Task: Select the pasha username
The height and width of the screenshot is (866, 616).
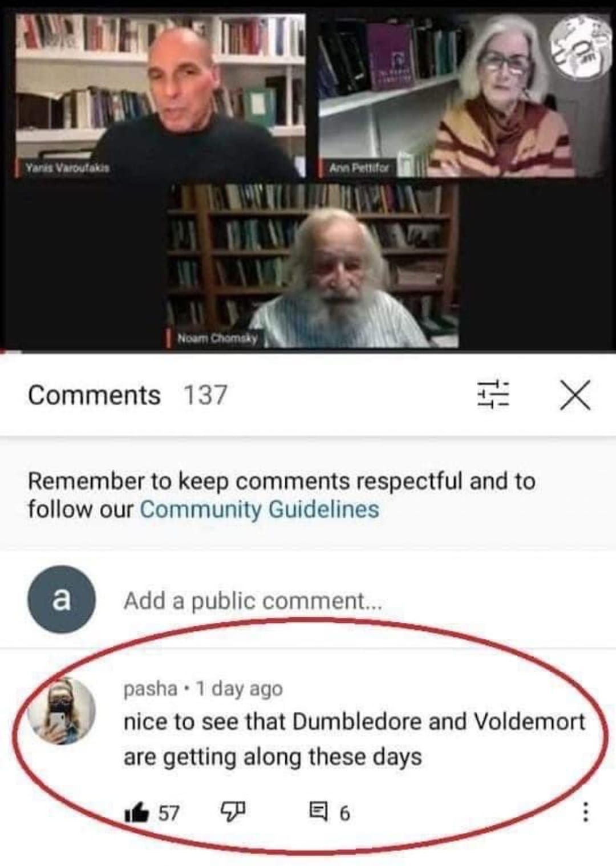Action: [x=150, y=689]
